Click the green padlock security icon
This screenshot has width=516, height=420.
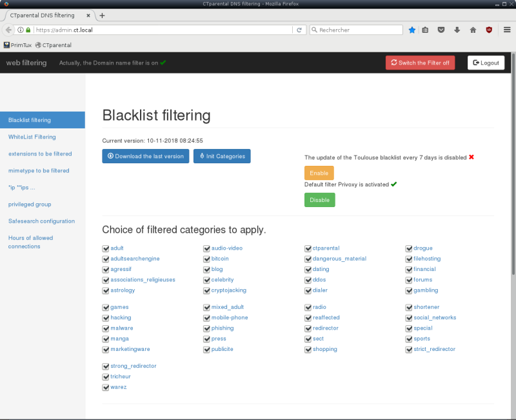coord(28,30)
